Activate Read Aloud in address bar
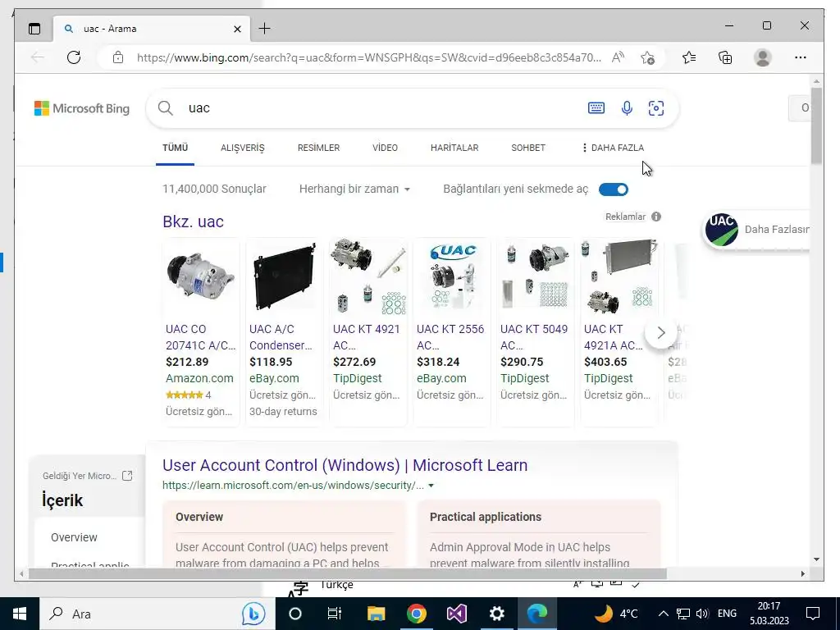840x630 pixels. (619, 57)
